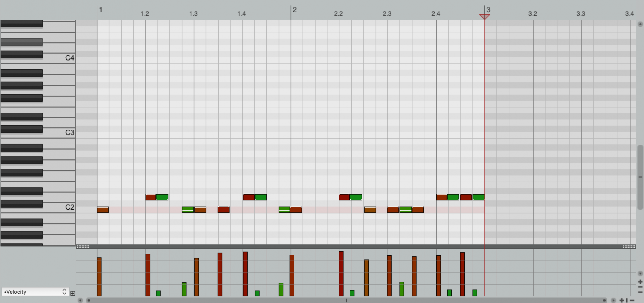Click the dotted divider handle above the velocity lane
The width and height of the screenshot is (644, 303).
[x=83, y=246]
